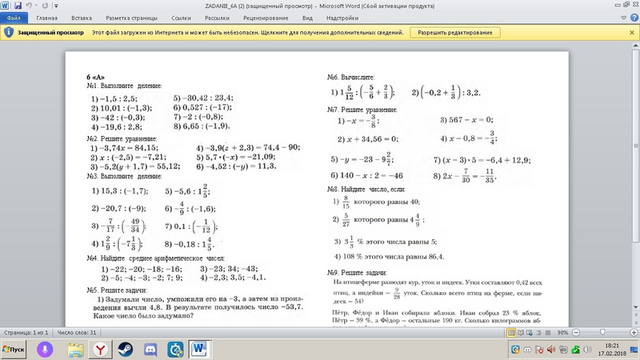Click the zoom slider handle
This screenshot has width=640, height=360.
602,333
